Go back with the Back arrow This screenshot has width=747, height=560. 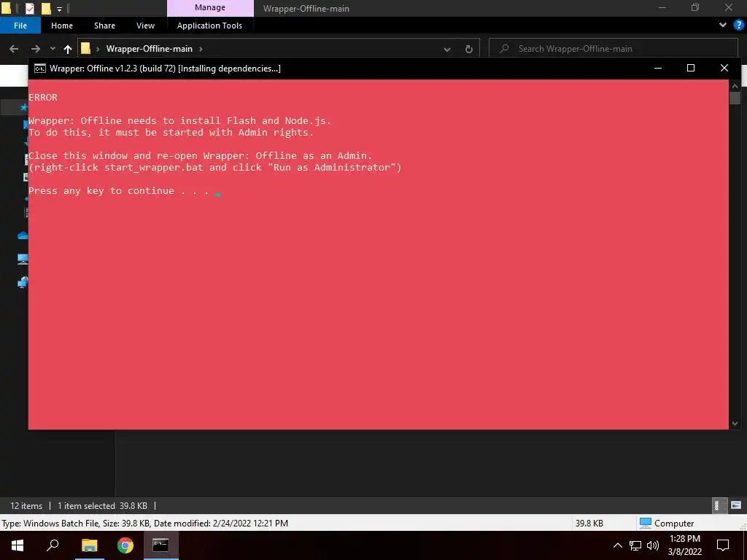tap(14, 49)
